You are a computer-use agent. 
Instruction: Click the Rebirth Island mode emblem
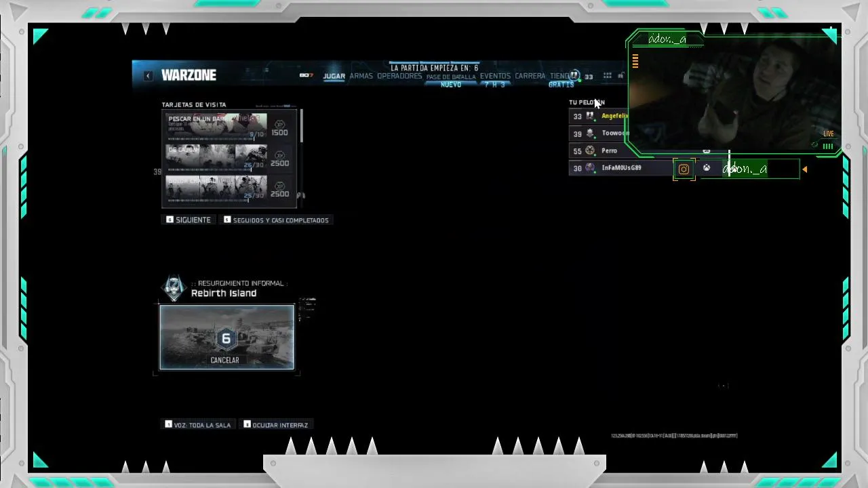point(174,288)
